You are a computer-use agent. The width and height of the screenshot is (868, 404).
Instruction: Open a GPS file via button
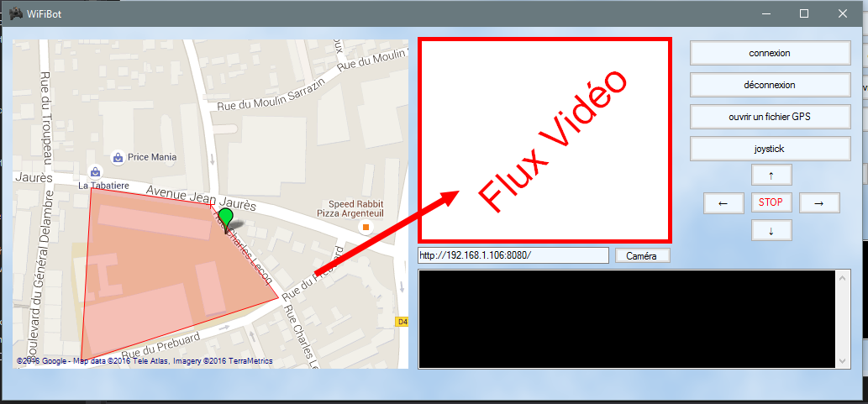pos(770,117)
